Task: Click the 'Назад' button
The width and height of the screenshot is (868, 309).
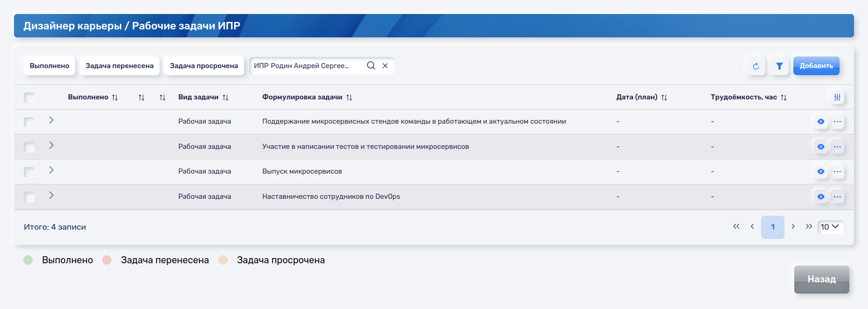Action: (821, 279)
